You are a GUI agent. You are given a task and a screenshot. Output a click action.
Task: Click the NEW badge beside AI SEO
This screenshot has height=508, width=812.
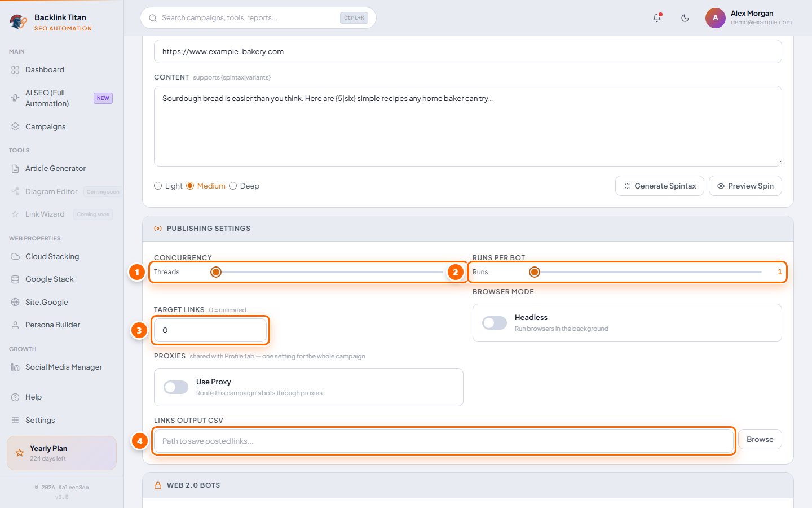click(x=103, y=98)
